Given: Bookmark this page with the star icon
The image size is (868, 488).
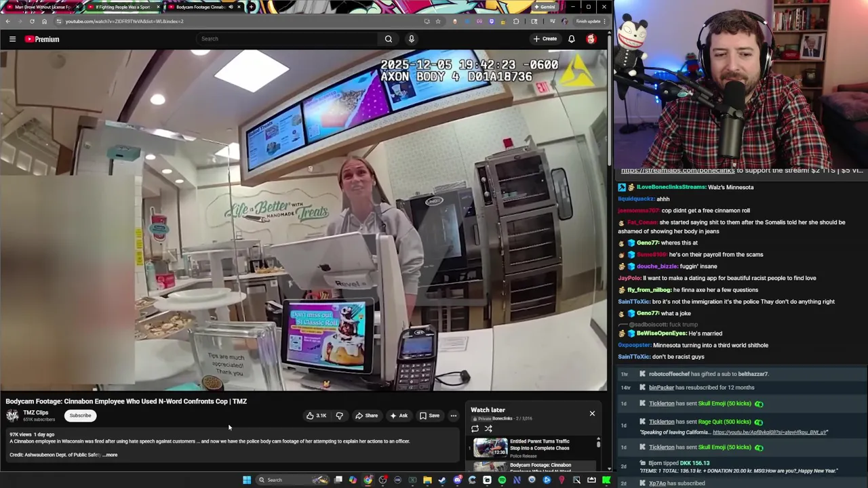Looking at the screenshot, I should pyautogui.click(x=438, y=21).
